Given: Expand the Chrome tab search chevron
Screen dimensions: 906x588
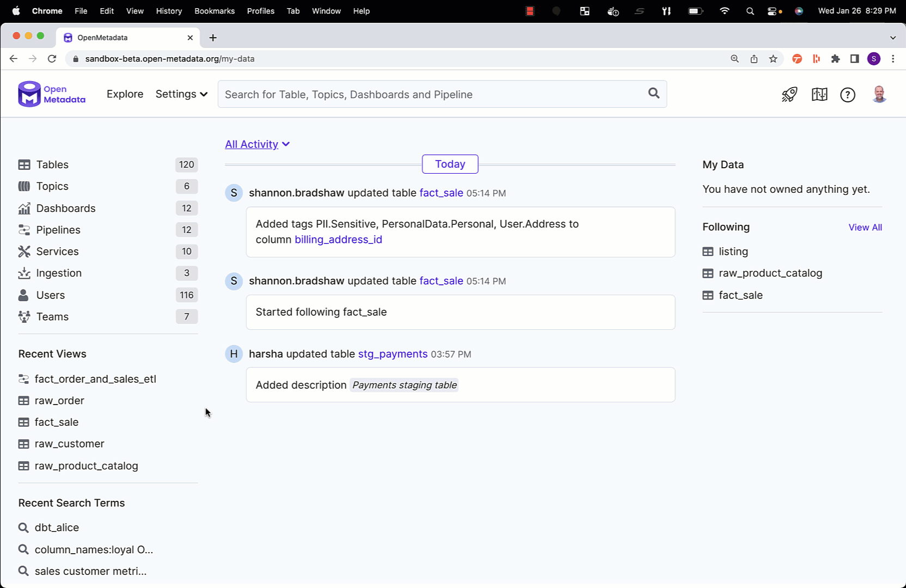Looking at the screenshot, I should coord(892,38).
